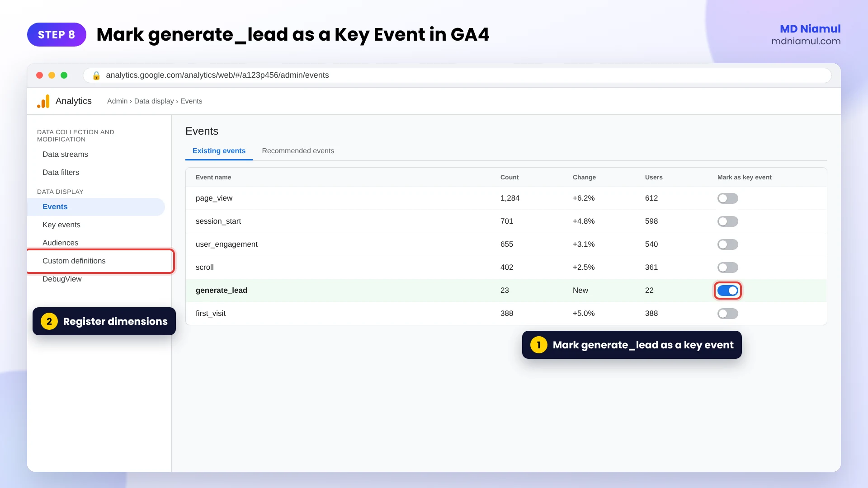The height and width of the screenshot is (488, 868).
Task: Open Data filters in the sidebar
Action: click(x=61, y=173)
